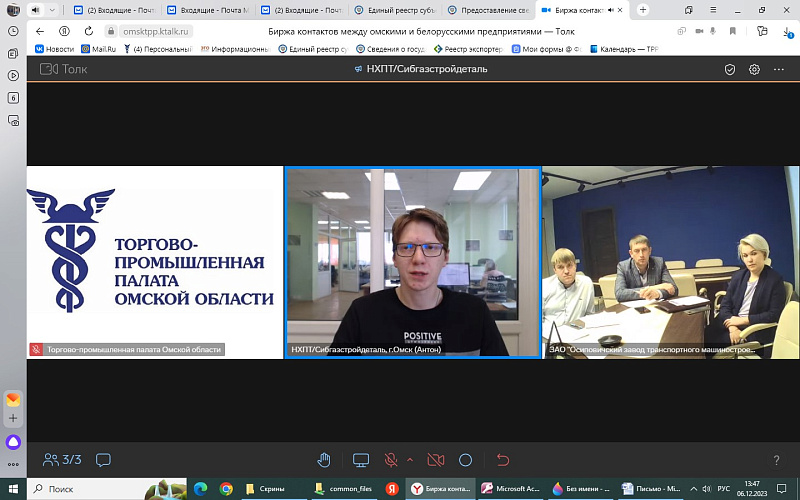This screenshot has width=800, height=500.
Task: Open the screenshot tool in sidebar
Action: point(13,120)
